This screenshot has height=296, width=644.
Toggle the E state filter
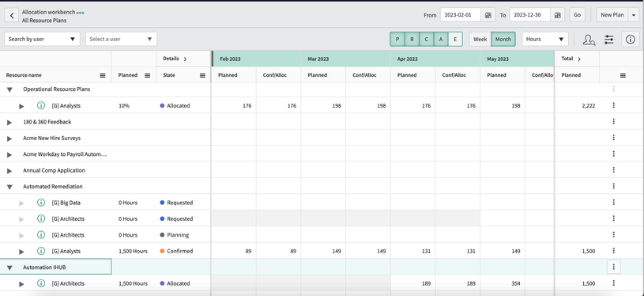(455, 40)
